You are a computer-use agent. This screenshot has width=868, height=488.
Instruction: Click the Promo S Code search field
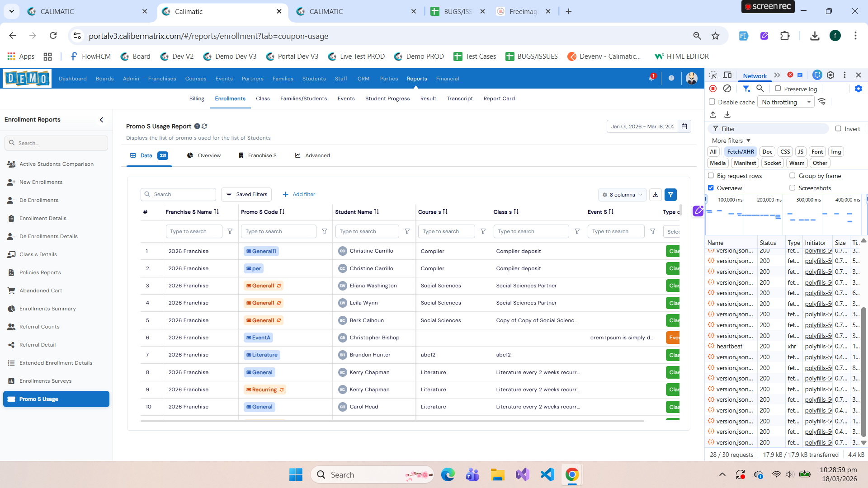(278, 231)
